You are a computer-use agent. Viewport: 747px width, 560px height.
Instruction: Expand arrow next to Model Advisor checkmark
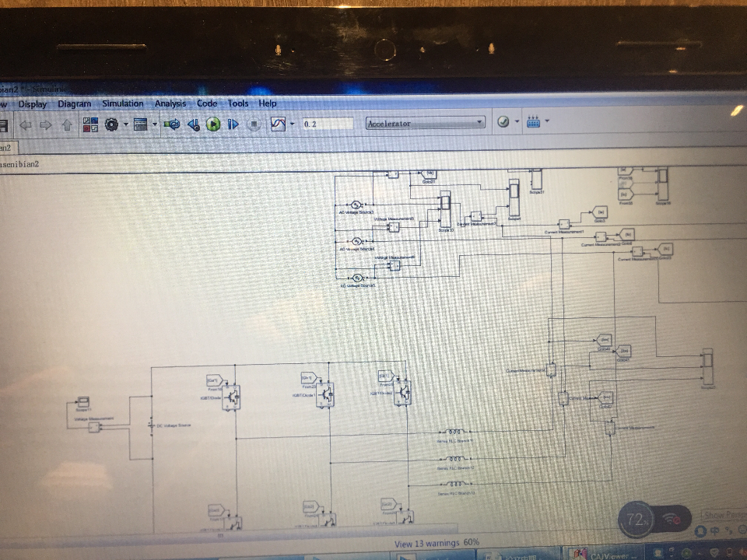[x=517, y=121]
